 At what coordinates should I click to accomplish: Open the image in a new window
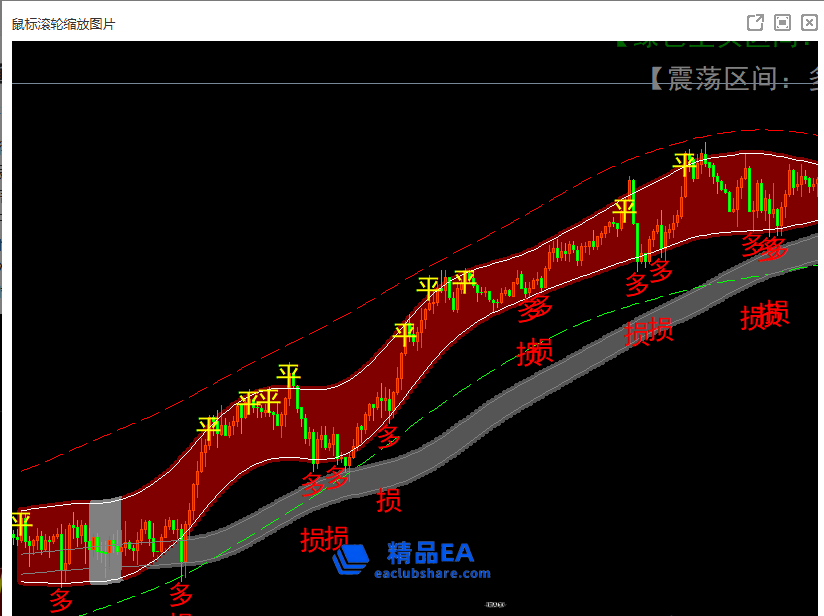click(x=756, y=23)
